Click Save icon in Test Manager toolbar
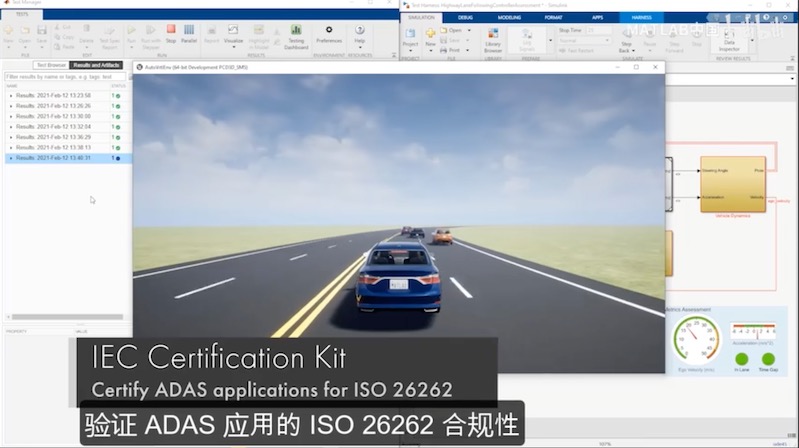The image size is (799, 448). 42,32
